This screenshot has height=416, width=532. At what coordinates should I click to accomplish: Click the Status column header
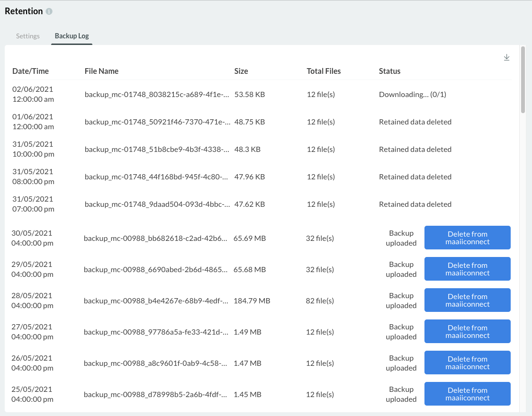(x=389, y=71)
